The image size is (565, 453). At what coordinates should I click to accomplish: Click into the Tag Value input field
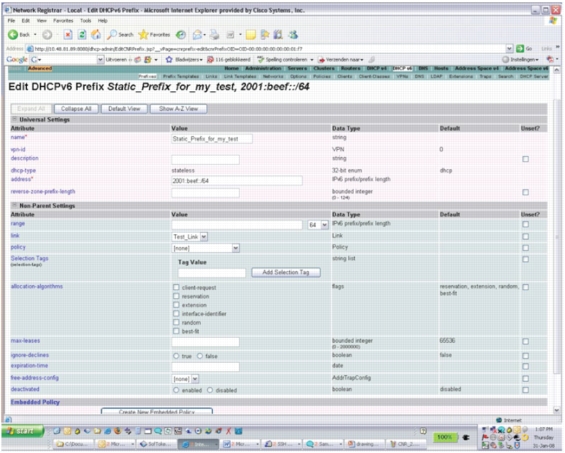(x=212, y=273)
